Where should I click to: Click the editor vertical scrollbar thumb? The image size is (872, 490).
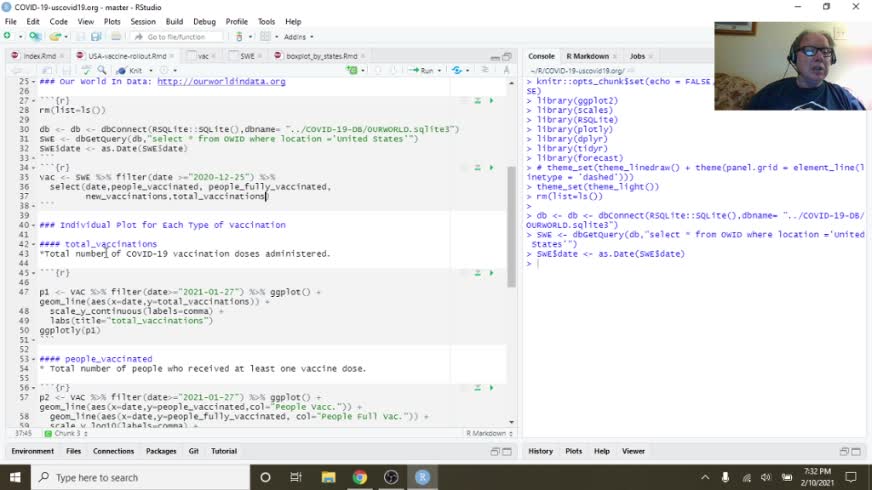pyautogui.click(x=511, y=227)
